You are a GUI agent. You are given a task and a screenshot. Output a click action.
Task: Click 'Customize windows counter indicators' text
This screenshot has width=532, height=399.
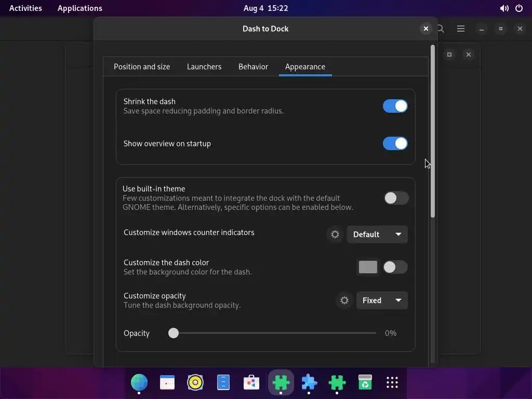(189, 232)
